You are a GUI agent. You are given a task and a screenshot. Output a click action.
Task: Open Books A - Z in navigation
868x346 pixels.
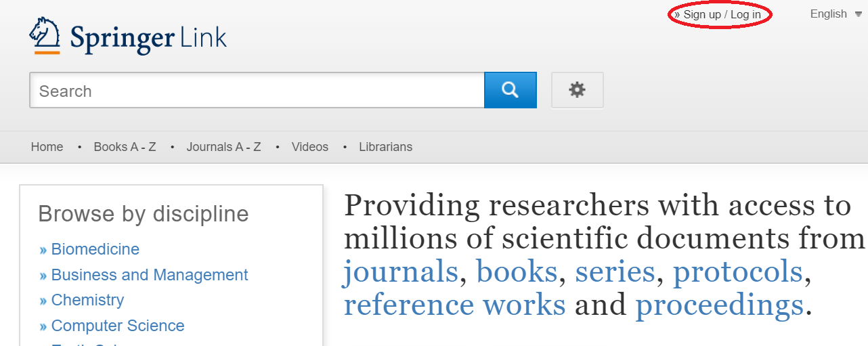125,147
